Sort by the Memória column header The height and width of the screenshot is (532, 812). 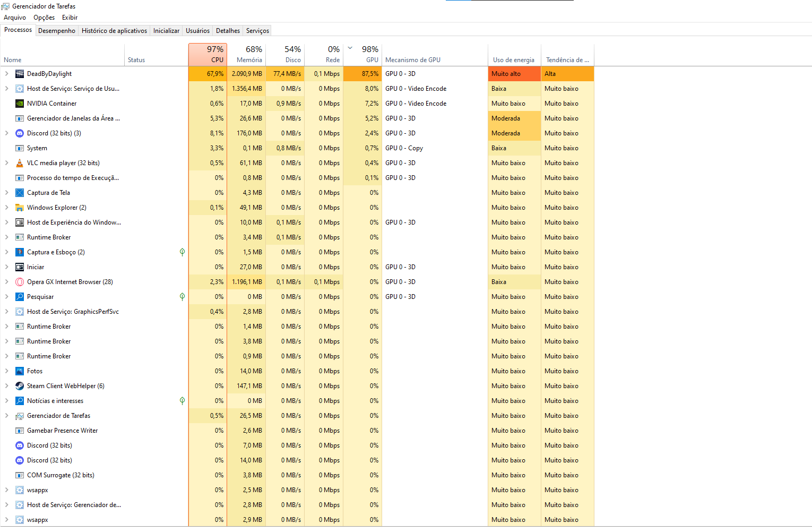[246, 55]
